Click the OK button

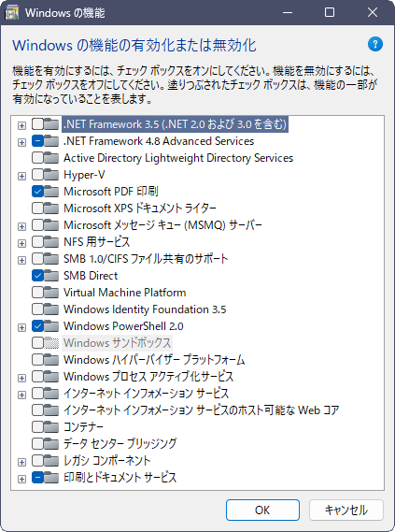point(262,510)
